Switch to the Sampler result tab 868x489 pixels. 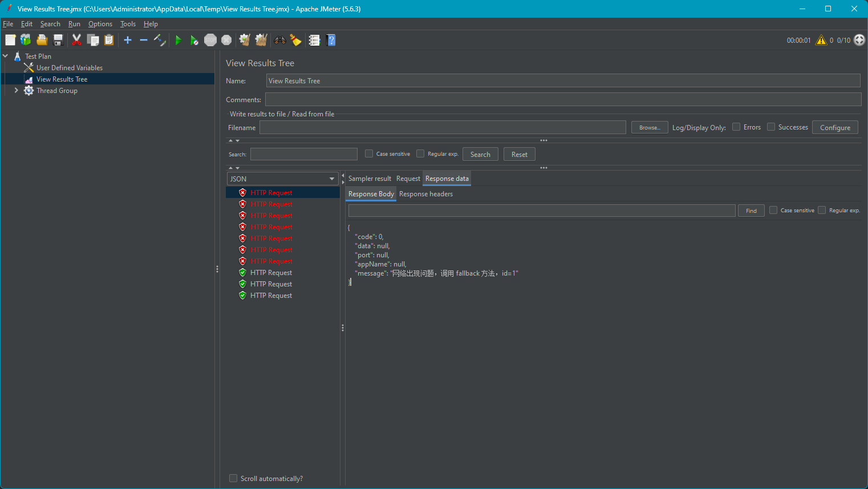[x=370, y=179]
